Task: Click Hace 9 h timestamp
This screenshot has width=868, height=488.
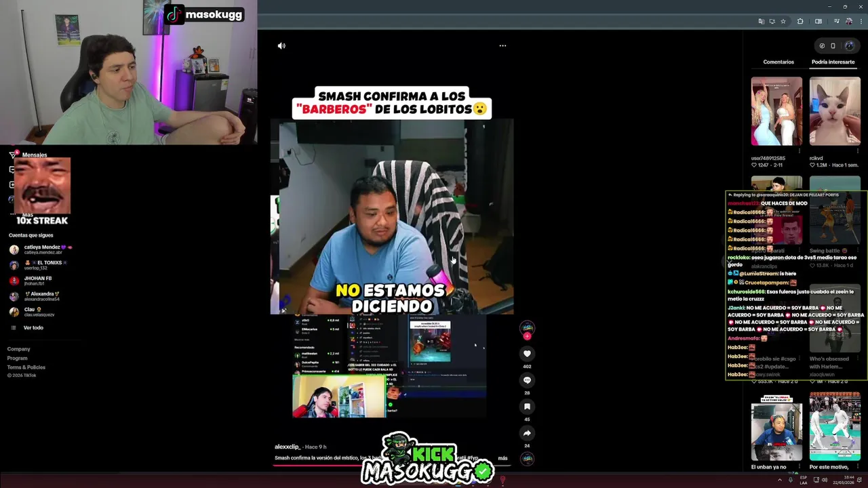Action: click(x=316, y=447)
